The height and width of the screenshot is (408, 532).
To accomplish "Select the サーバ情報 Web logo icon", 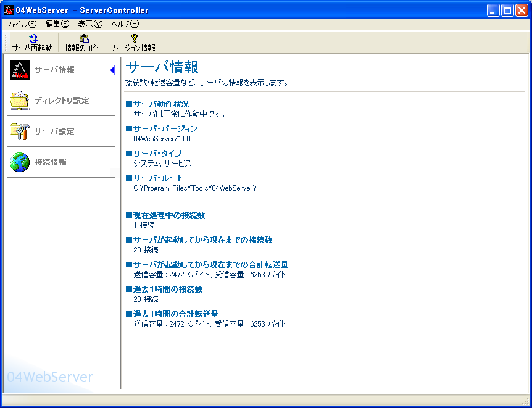I will [20, 70].
